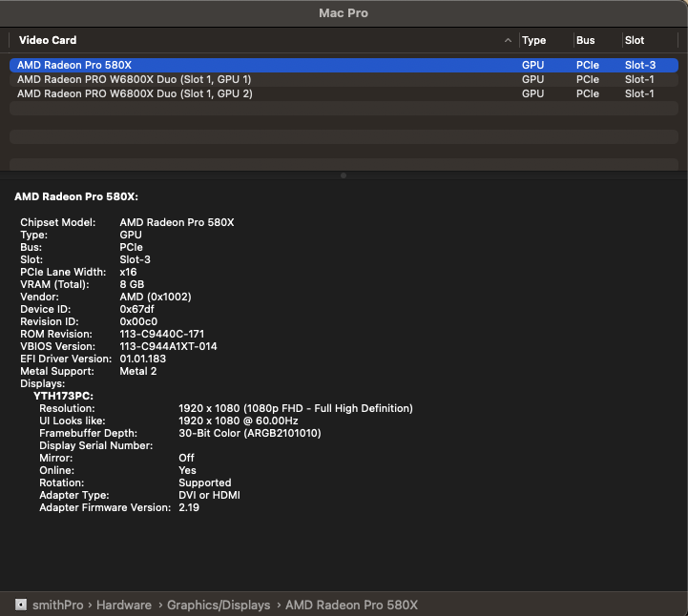
Task: Open Graphics/Displays in the path bar
Action: pos(219,606)
